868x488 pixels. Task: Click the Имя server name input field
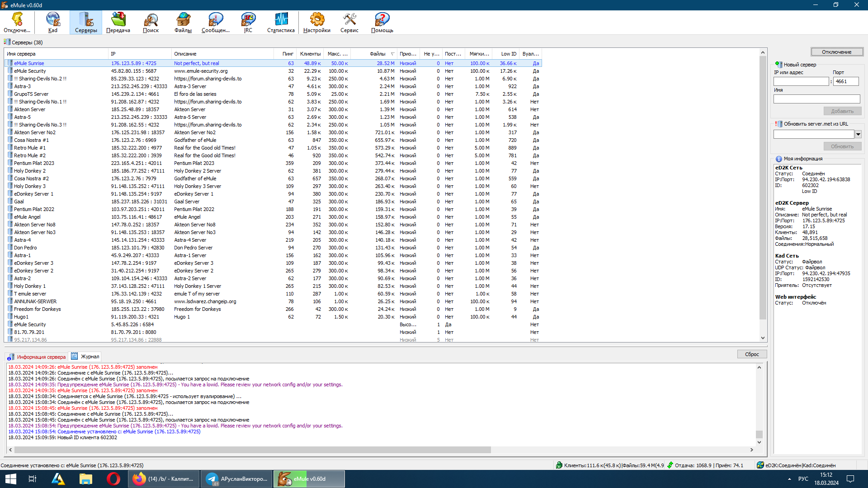(x=816, y=99)
